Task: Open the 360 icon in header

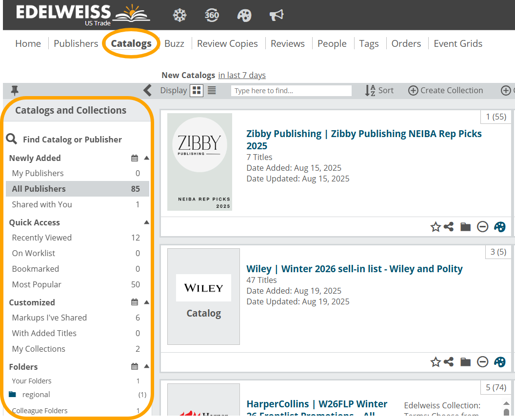Action: tap(212, 15)
